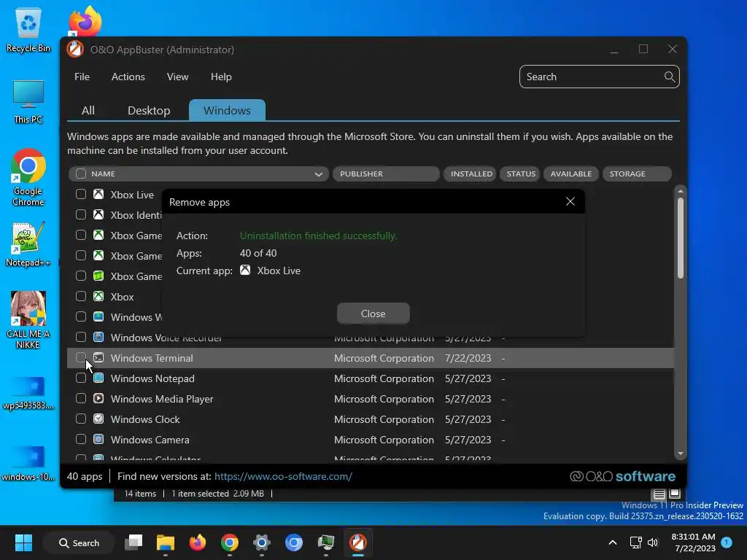
Task: Check the Windows Notepad checkbox
Action: tap(81, 378)
